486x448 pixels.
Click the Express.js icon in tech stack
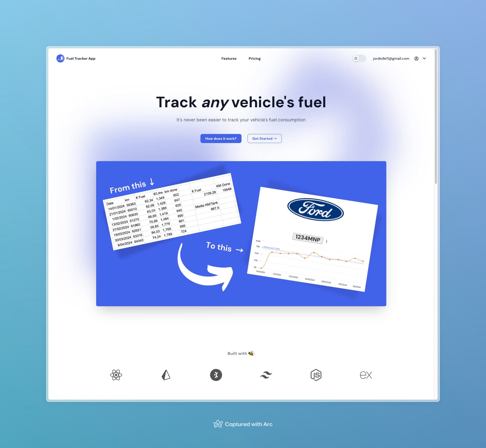(365, 374)
